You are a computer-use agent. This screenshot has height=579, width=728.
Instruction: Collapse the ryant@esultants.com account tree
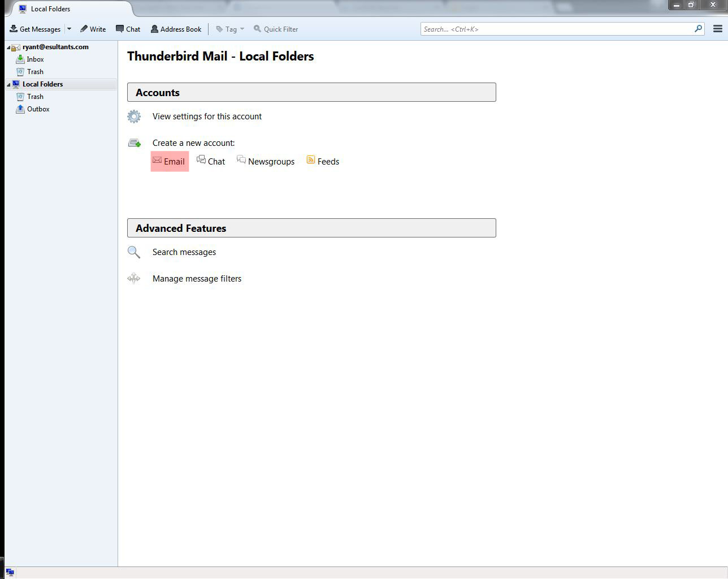(8, 47)
